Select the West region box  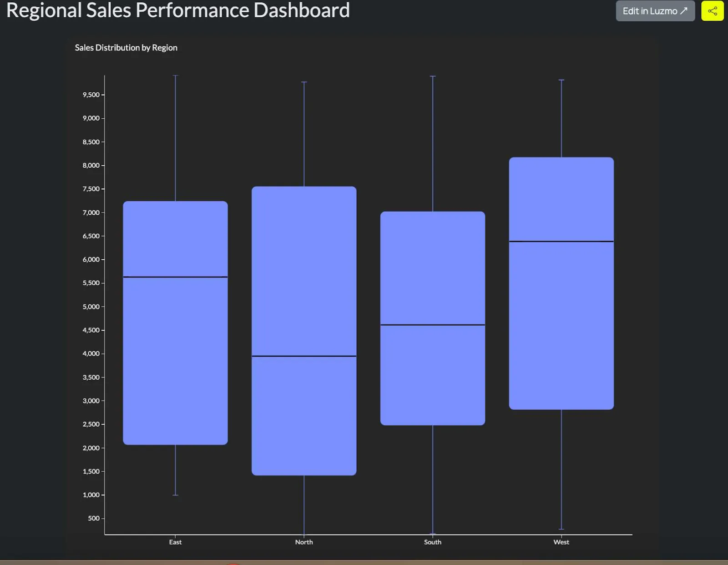point(561,283)
